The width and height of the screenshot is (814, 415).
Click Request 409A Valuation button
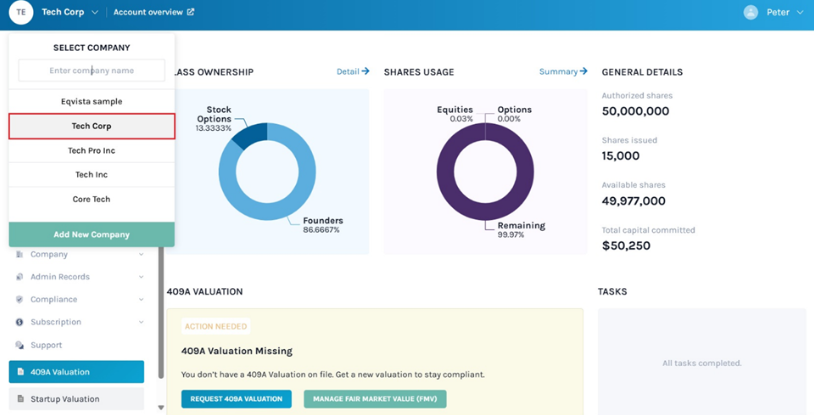point(236,399)
